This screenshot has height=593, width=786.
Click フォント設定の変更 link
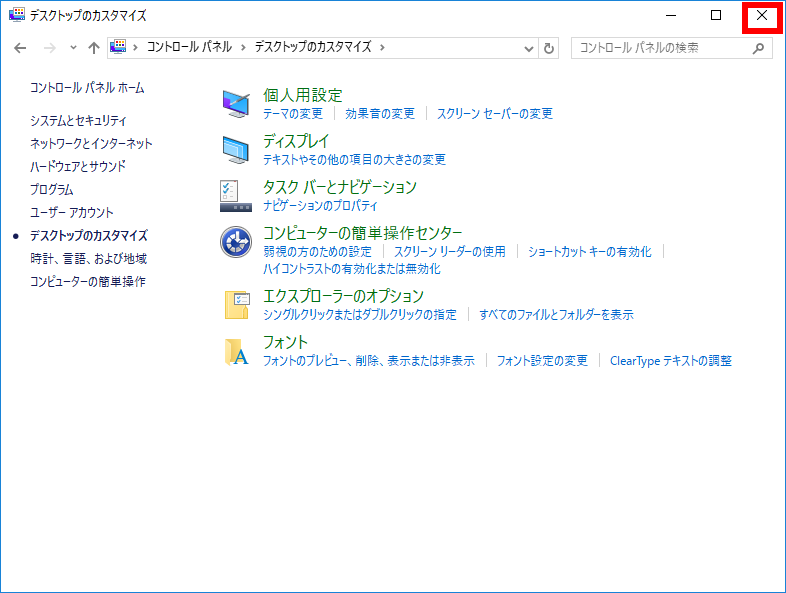[542, 361]
